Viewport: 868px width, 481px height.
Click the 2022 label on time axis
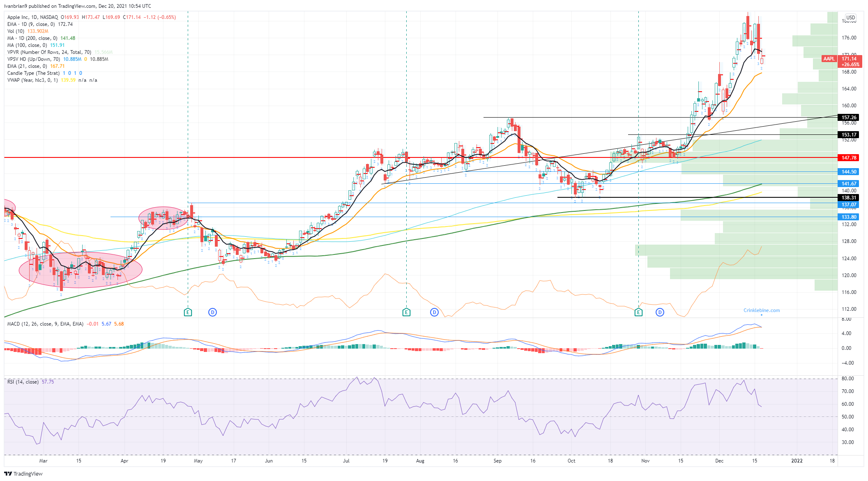click(797, 461)
